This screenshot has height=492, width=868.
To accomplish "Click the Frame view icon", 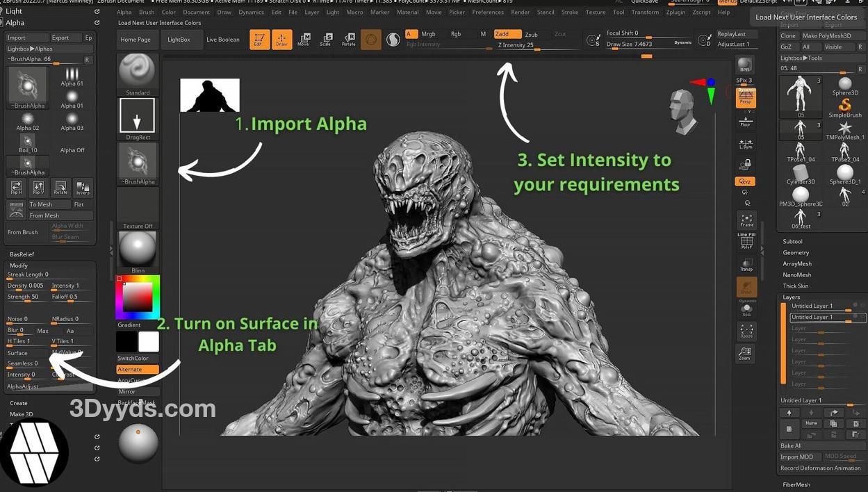I will (746, 221).
